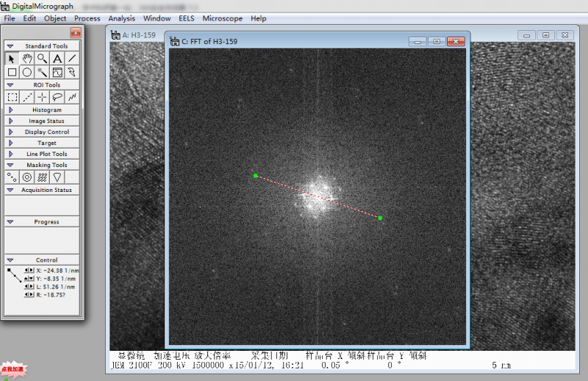The image size is (588, 381).
Task: Collapse the Progress section
Action: tap(10, 222)
